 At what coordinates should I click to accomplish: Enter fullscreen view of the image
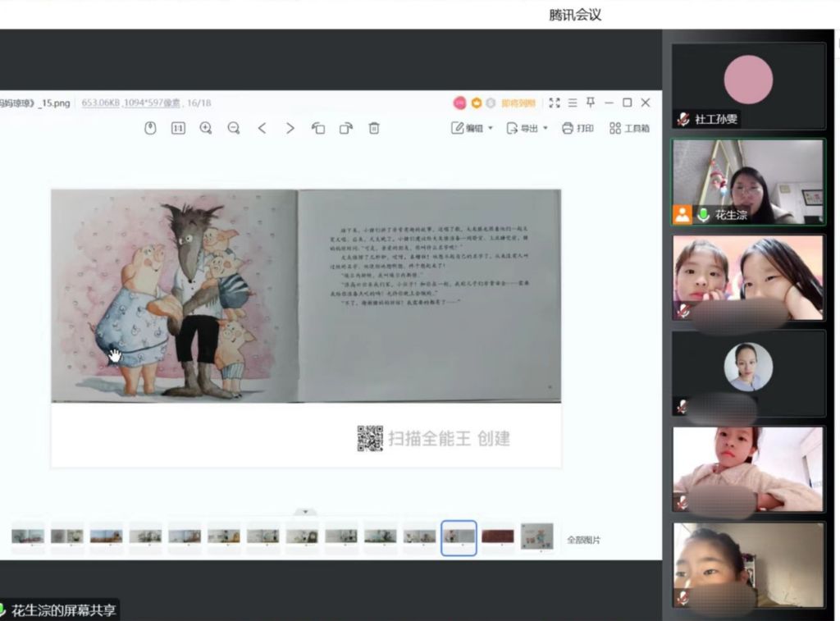[555, 103]
